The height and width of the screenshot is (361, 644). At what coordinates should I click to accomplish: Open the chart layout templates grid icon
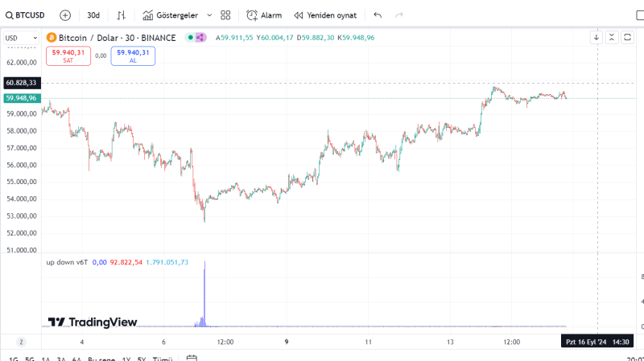pyautogui.click(x=225, y=14)
